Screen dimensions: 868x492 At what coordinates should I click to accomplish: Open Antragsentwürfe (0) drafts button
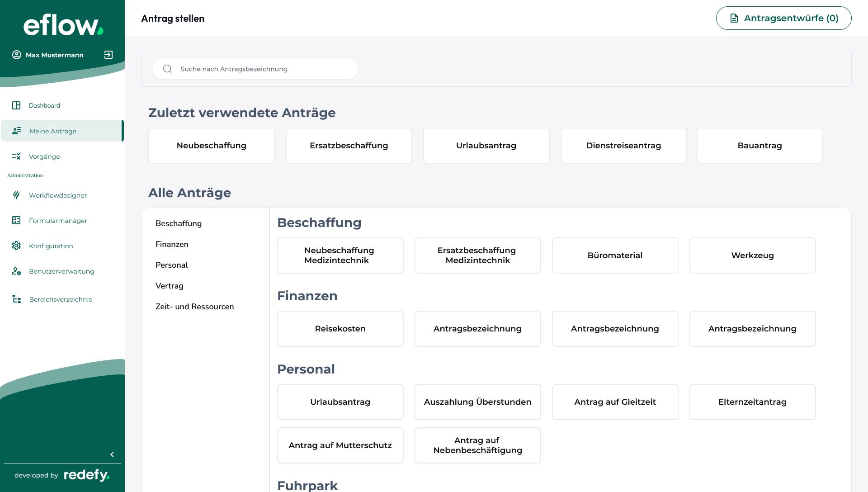click(x=783, y=18)
